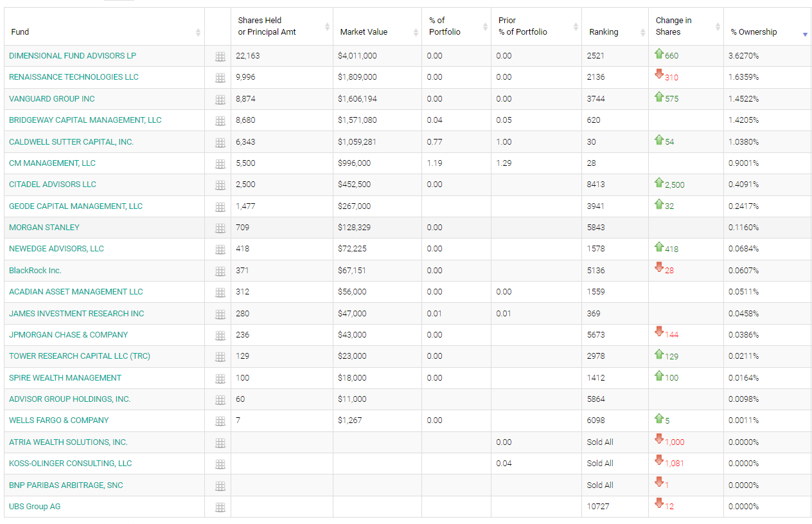The width and height of the screenshot is (812, 524).
Task: Open BRIDGEWAY CAPITAL MANAGEMENT, LLC link
Action: click(x=85, y=120)
